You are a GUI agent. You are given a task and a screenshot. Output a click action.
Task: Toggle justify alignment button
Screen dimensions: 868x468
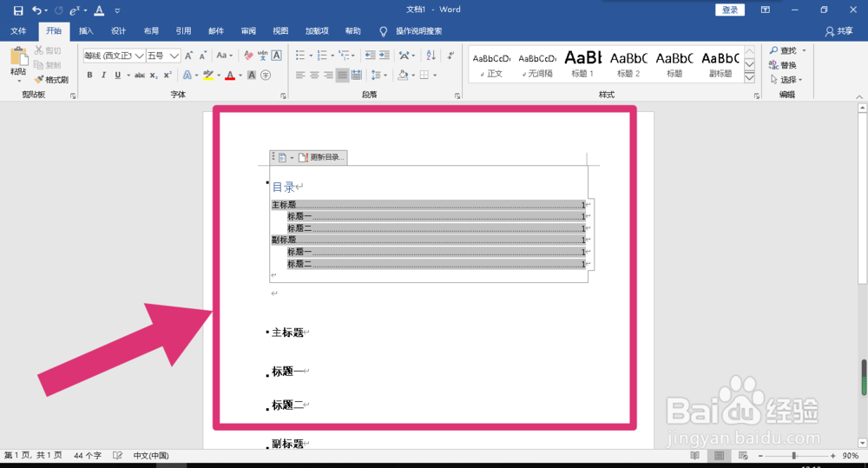[x=343, y=75]
